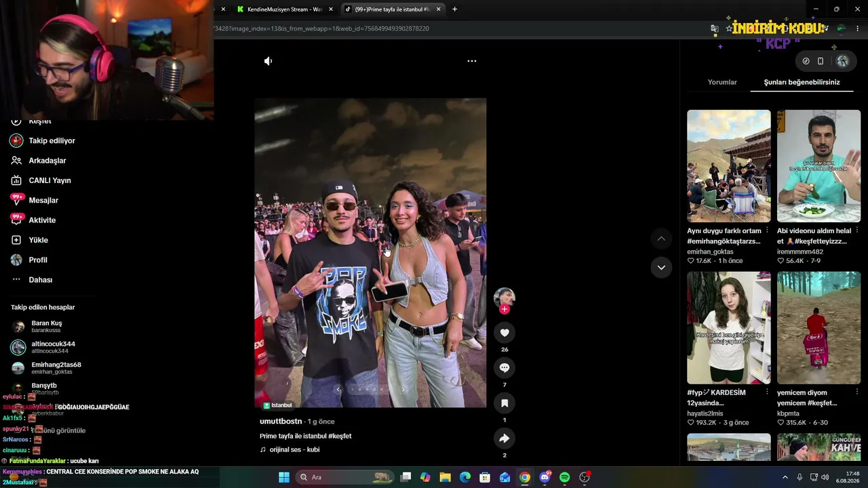The image size is (868, 488).
Task: Open File Explorer from the taskbar
Action: coord(446,477)
